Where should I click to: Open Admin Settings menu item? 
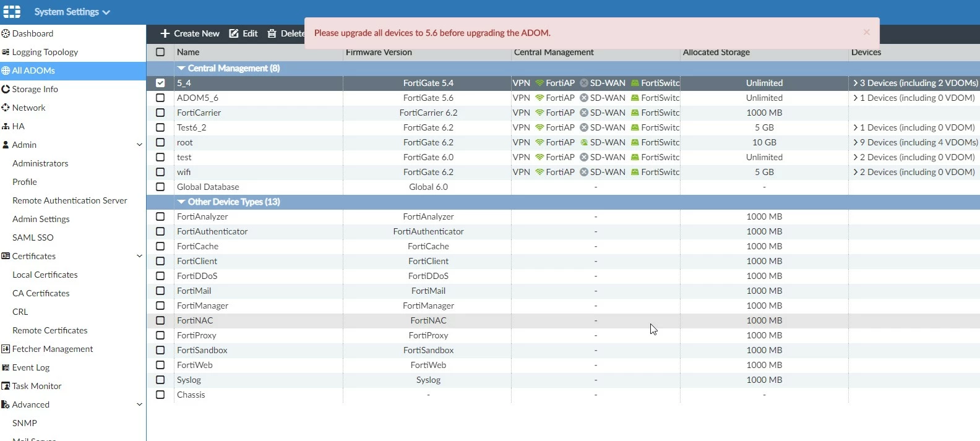click(x=41, y=219)
